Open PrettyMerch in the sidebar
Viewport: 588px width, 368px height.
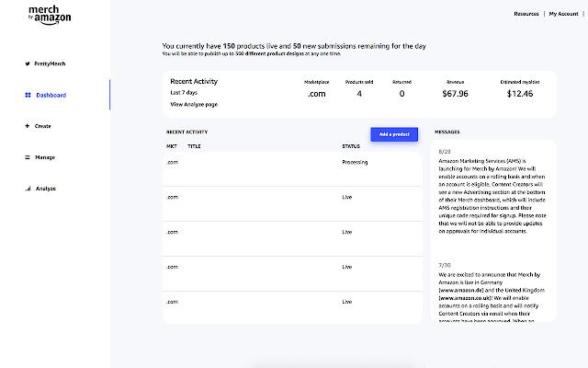tap(50, 63)
